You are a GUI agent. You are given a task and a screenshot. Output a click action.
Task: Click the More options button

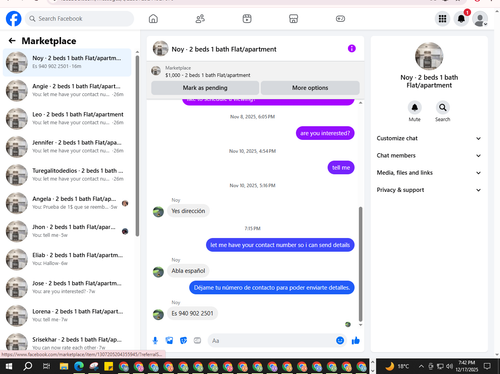pos(310,88)
